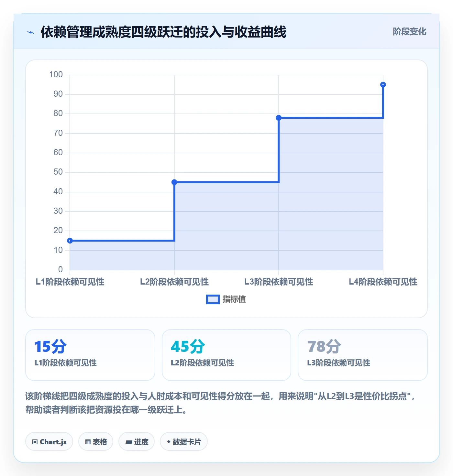Click x-axis label L3阶段依赖可见性
The image size is (453, 476).
tap(279, 282)
